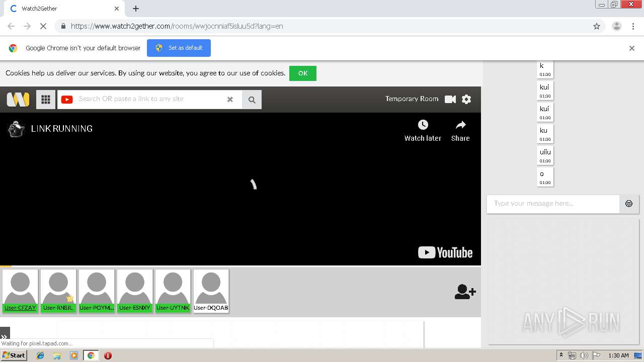Click the chat message 'o'
The image size is (644, 362).
point(545,177)
